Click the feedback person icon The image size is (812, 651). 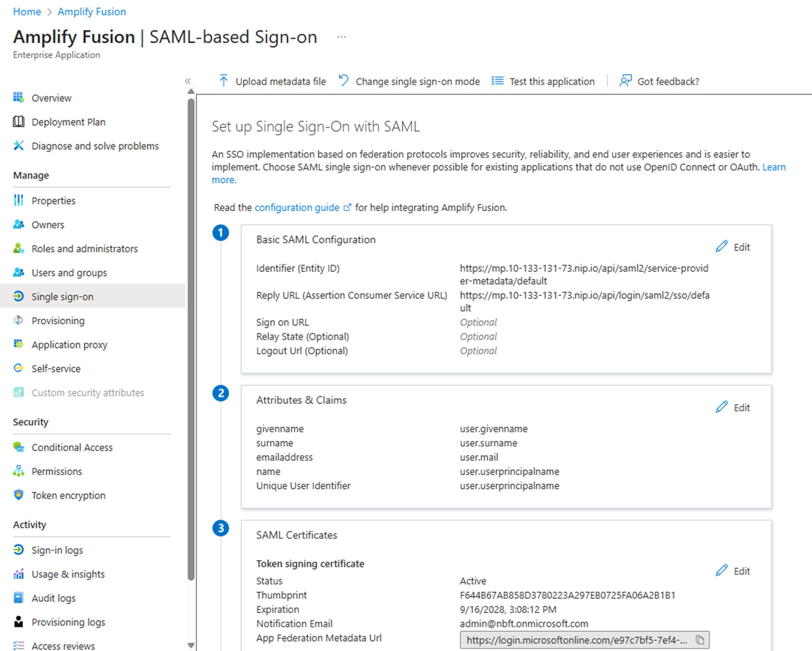pyautogui.click(x=625, y=81)
